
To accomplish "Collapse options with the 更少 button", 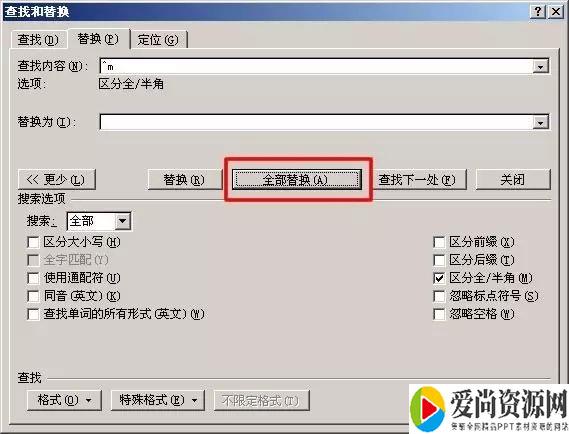I will pyautogui.click(x=57, y=179).
